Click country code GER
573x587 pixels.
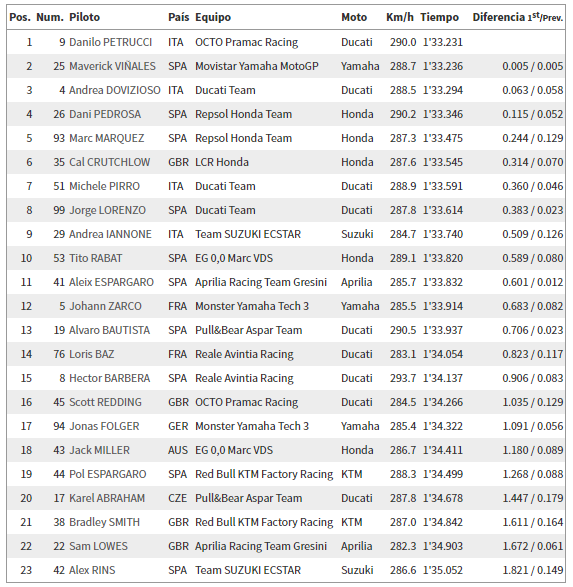178,426
